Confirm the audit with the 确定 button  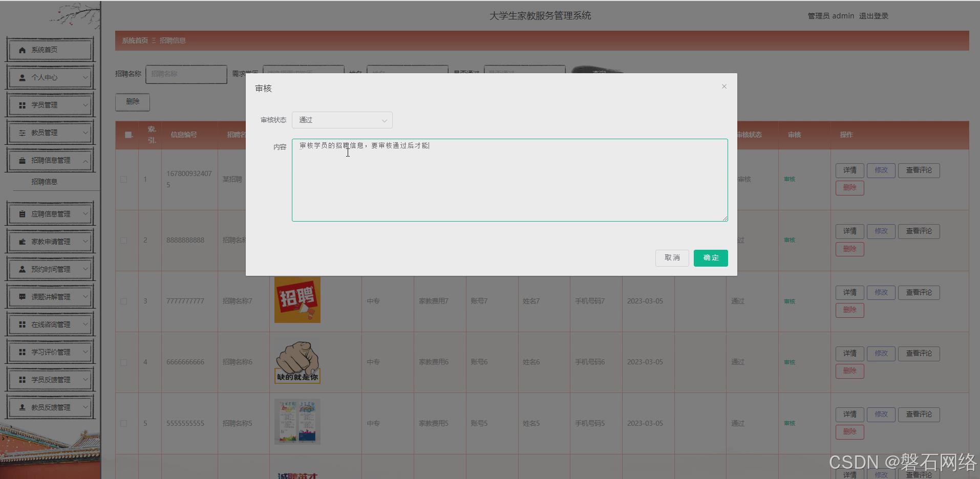710,258
